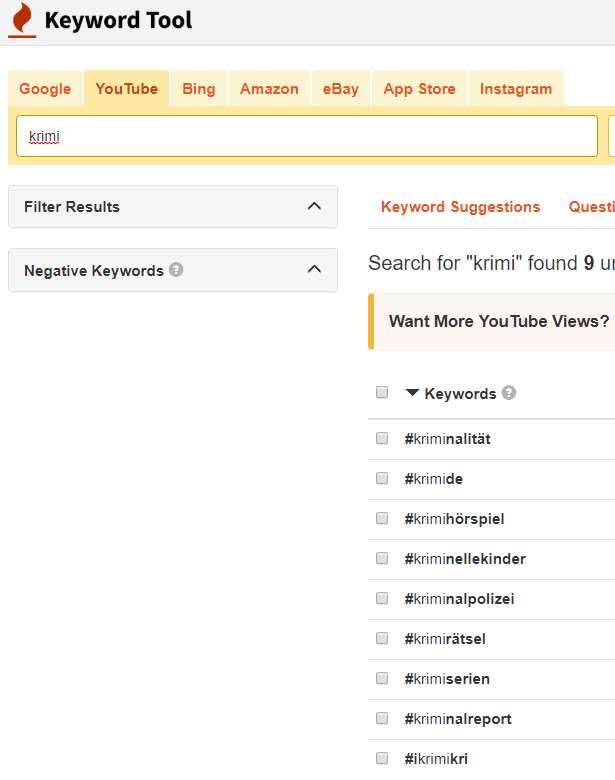Switch to the Bing tab
Viewport: 615px width, 780px height.
199,89
